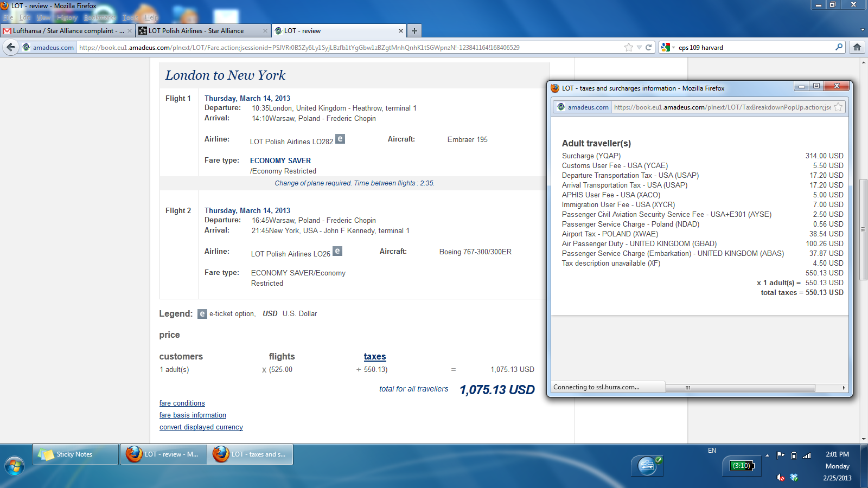Switch to LOT - taxes taskbar button
Image resolution: width=868 pixels, height=488 pixels.
tap(250, 454)
